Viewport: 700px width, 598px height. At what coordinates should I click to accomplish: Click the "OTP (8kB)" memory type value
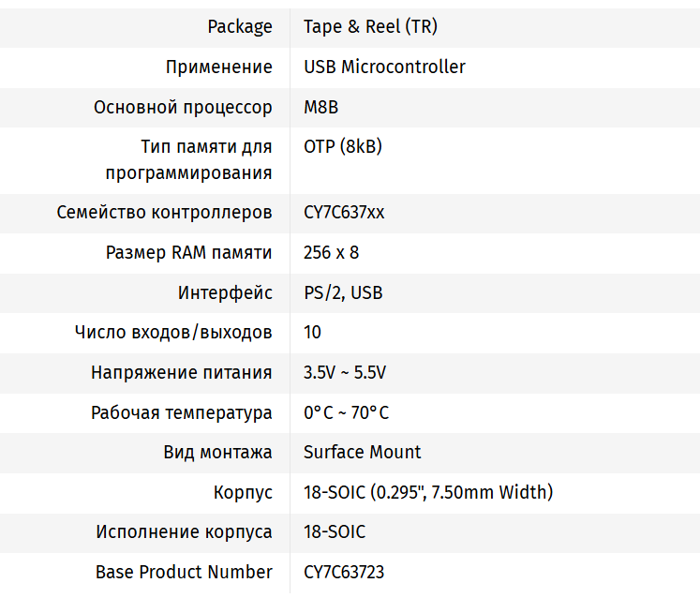coord(342,146)
